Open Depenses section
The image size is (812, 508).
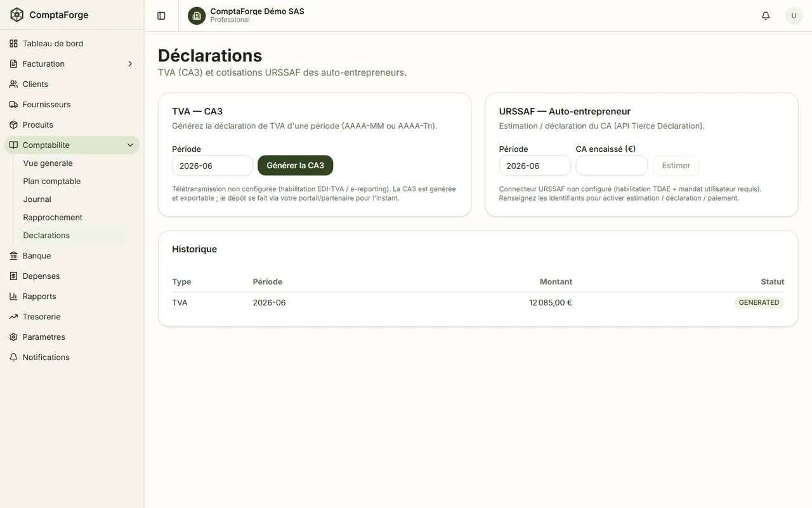pyautogui.click(x=72, y=276)
